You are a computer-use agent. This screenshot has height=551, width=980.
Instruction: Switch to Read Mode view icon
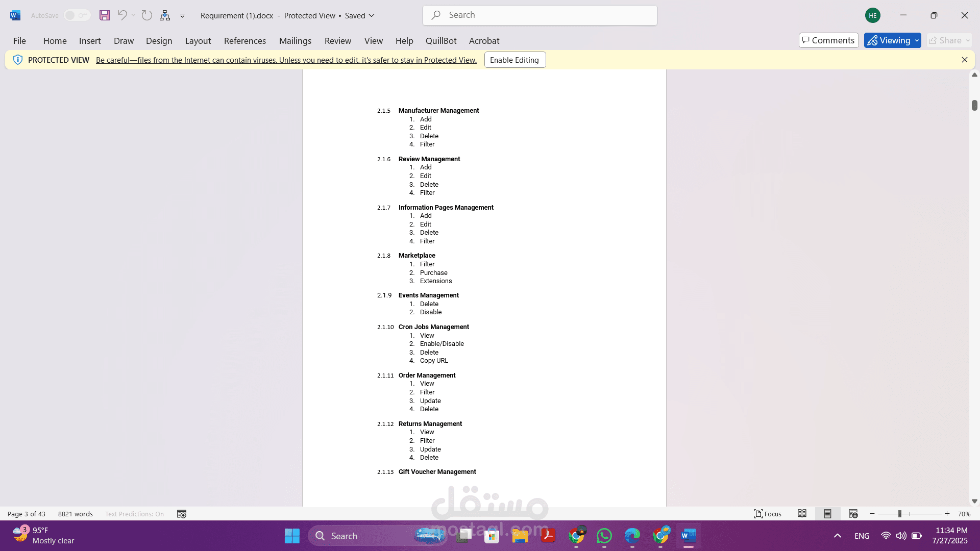[802, 514]
